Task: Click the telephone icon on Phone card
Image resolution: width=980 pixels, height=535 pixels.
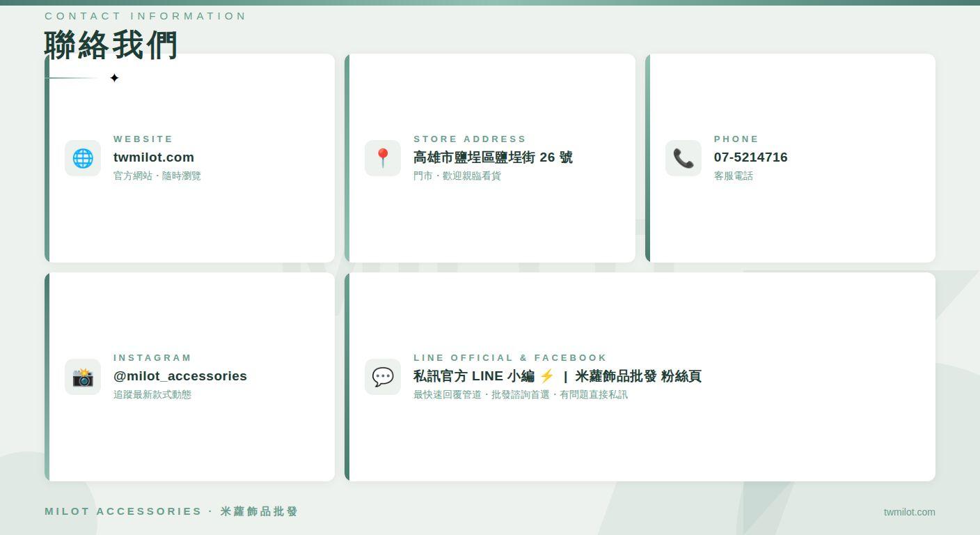Action: (x=683, y=158)
